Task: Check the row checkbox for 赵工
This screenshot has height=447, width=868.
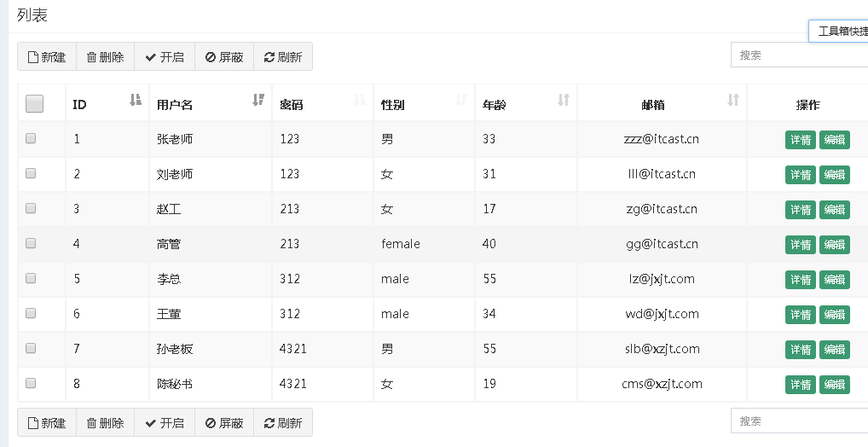Action: point(31,207)
